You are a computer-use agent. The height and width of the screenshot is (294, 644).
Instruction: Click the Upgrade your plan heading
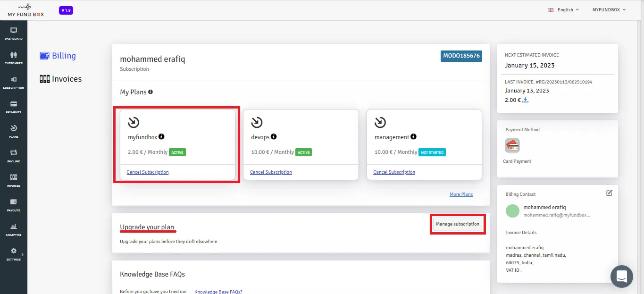tap(147, 227)
